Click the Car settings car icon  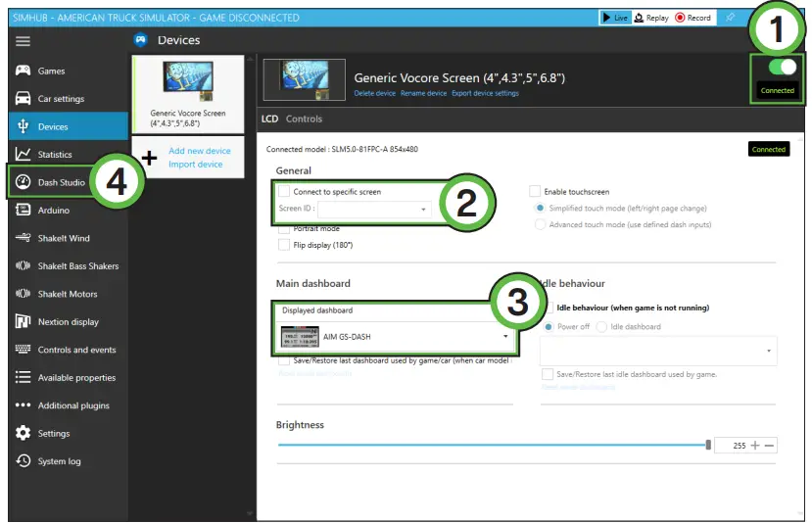[x=23, y=98]
